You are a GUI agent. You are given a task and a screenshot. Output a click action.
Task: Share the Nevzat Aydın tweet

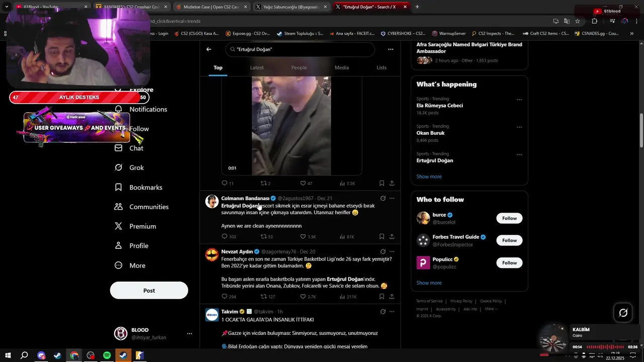pos(392,297)
